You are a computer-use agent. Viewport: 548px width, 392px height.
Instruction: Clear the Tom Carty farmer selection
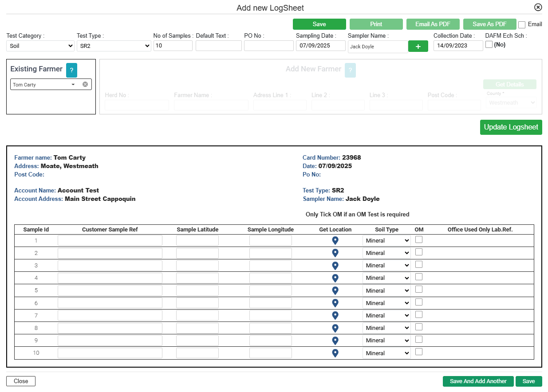pyautogui.click(x=85, y=84)
